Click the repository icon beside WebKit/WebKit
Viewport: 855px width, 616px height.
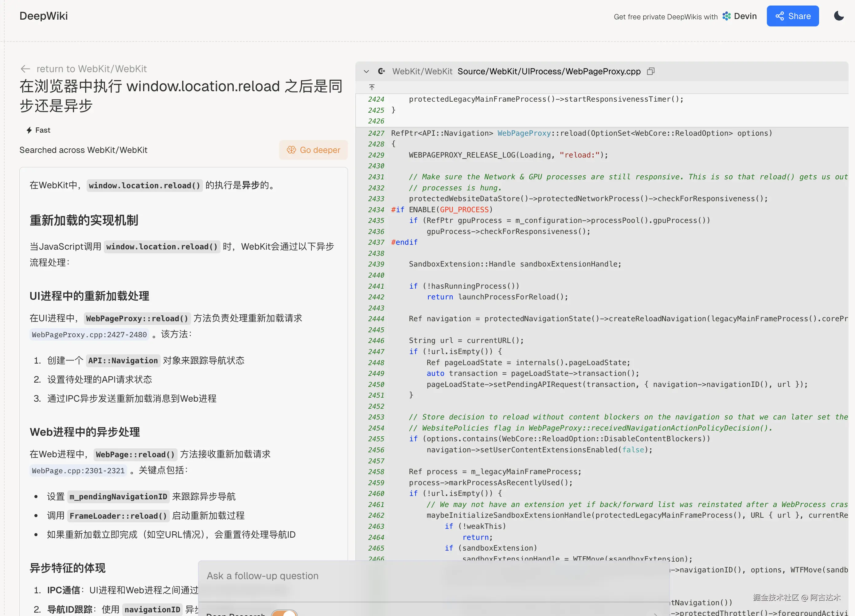(381, 71)
